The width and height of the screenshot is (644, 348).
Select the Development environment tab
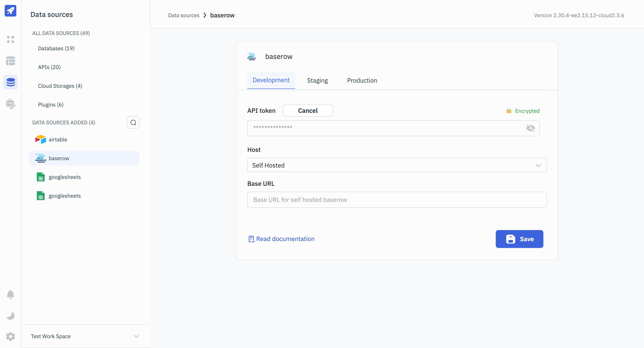271,80
